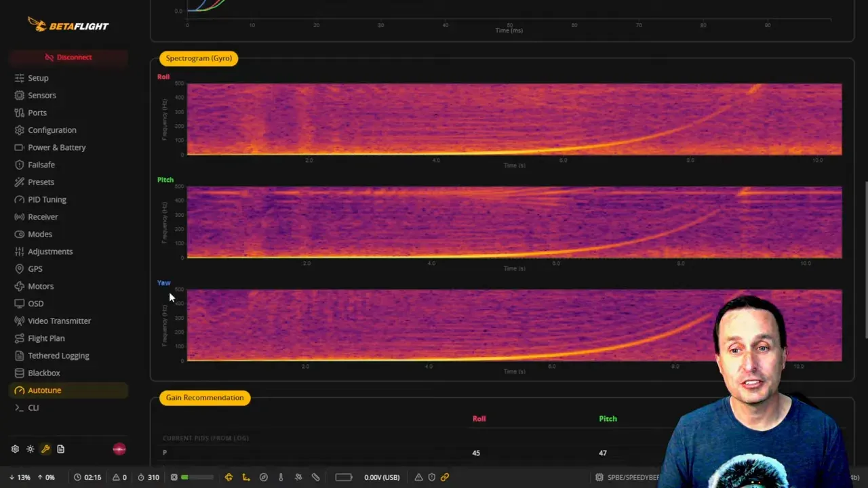The height and width of the screenshot is (488, 868).
Task: Click the Pitch column header in gain table
Action: coord(608,419)
